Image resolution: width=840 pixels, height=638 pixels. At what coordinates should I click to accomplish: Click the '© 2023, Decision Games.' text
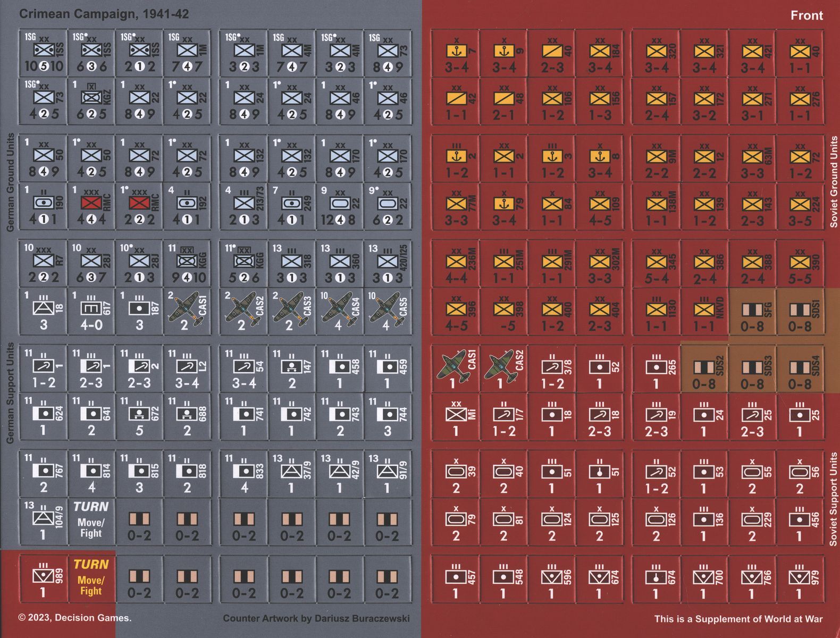click(74, 618)
